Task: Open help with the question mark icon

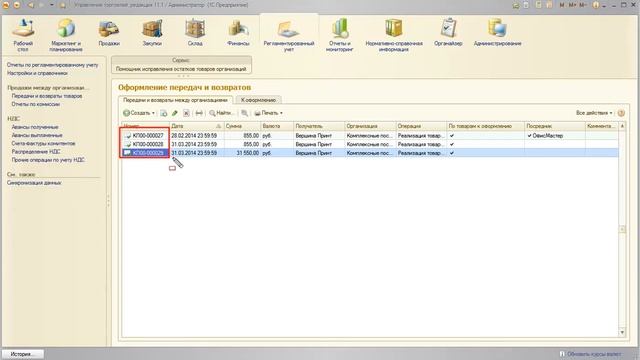Action: [621, 113]
